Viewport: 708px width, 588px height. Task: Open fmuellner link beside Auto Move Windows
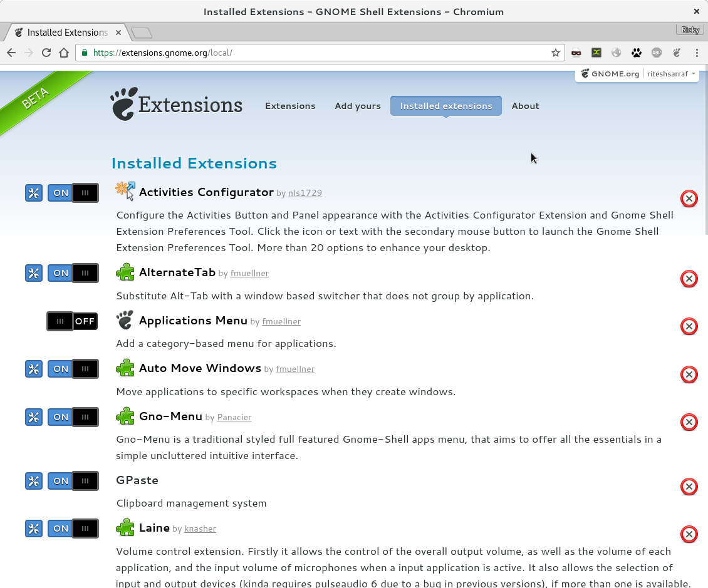click(x=295, y=369)
